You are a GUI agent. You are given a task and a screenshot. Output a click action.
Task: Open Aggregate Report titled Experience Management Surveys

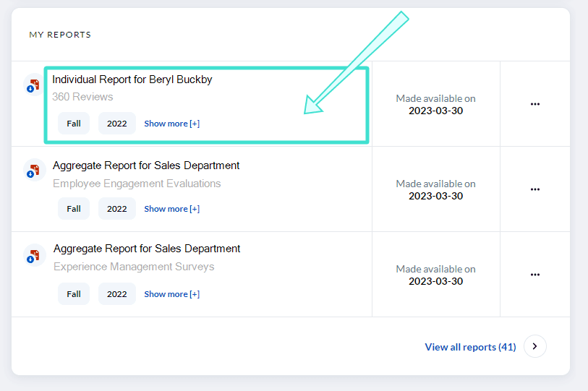(x=147, y=249)
